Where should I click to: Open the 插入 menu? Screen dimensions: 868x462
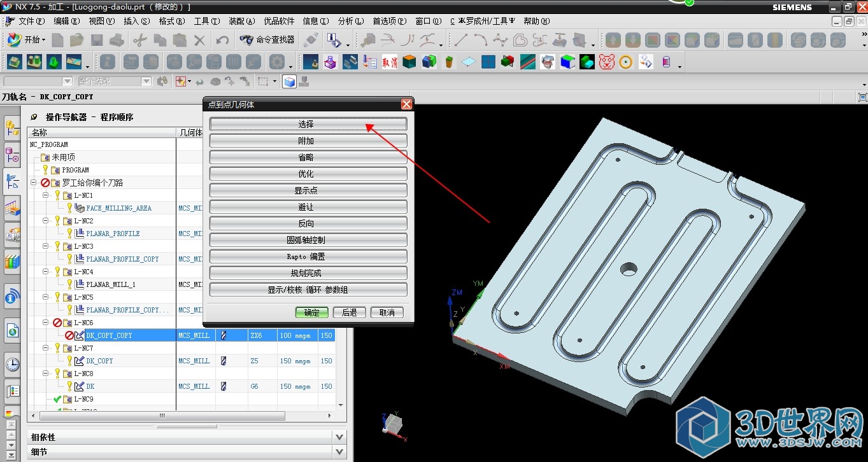click(136, 21)
